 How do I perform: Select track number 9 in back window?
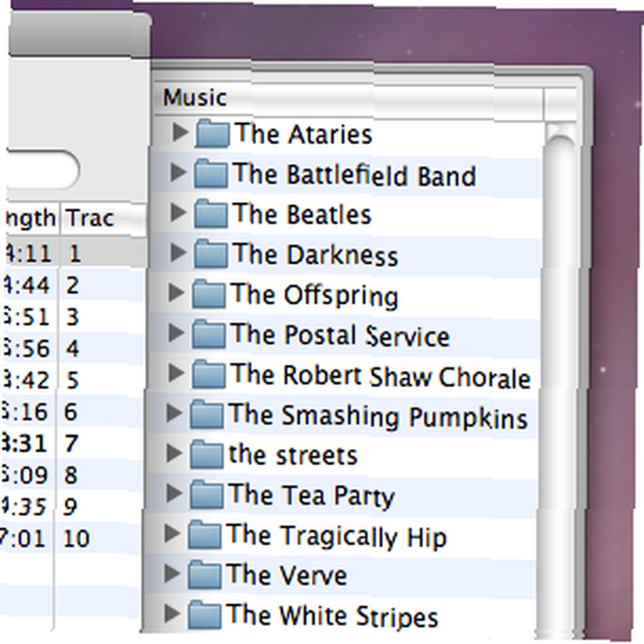point(70,506)
